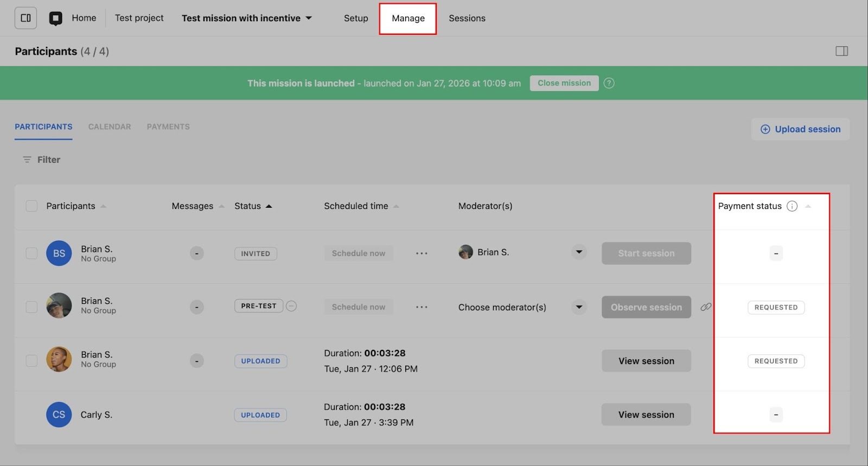
Task: Click the Upload session button
Action: [800, 129]
